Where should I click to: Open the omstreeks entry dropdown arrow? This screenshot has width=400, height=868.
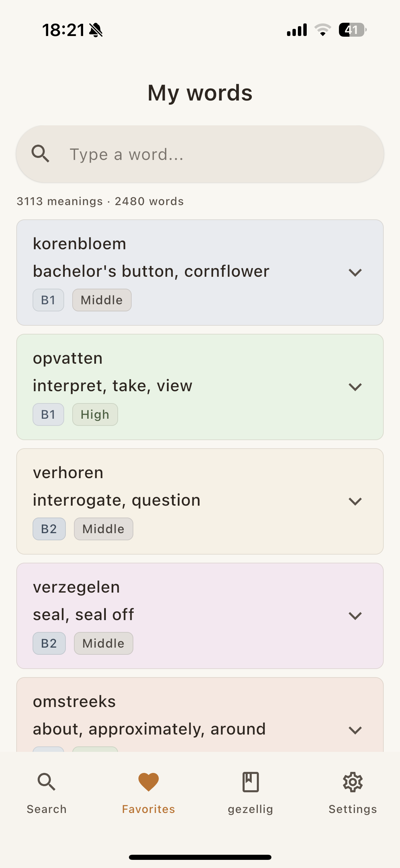tap(355, 730)
